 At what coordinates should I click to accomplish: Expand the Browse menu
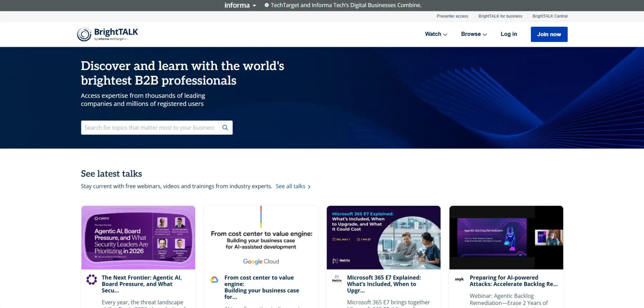474,34
